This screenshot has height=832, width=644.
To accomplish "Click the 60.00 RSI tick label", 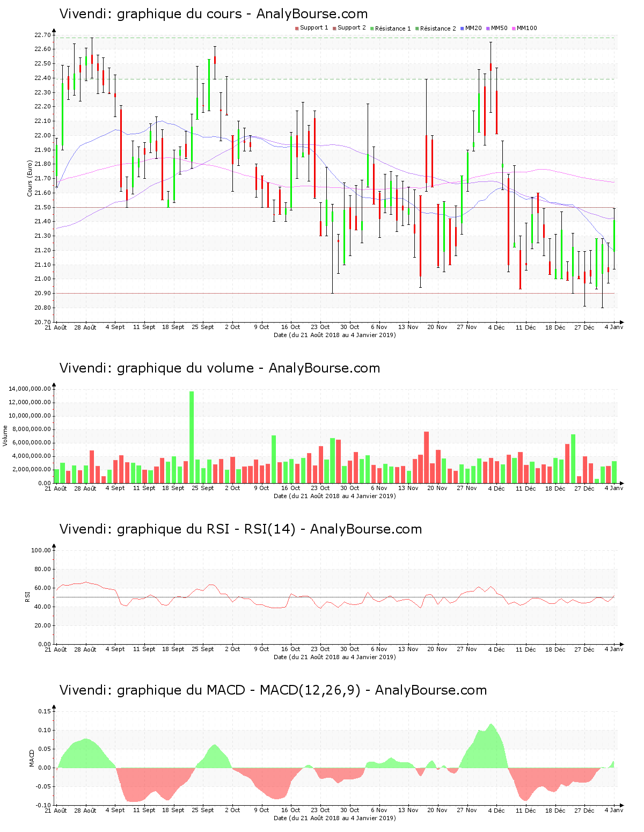I will point(42,588).
